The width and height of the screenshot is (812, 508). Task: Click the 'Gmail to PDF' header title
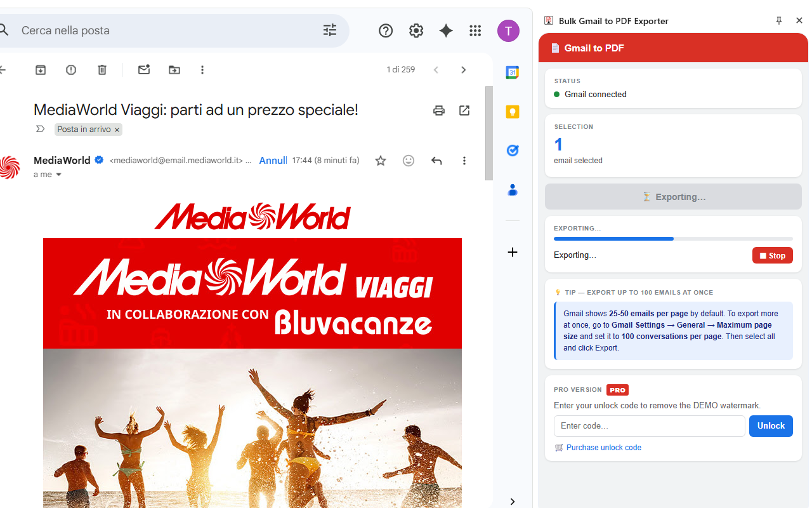click(594, 48)
